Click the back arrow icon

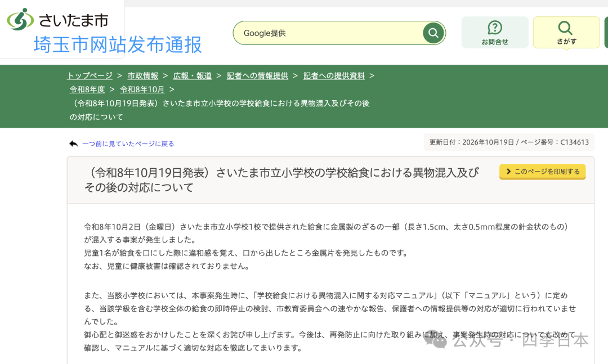coord(74,144)
